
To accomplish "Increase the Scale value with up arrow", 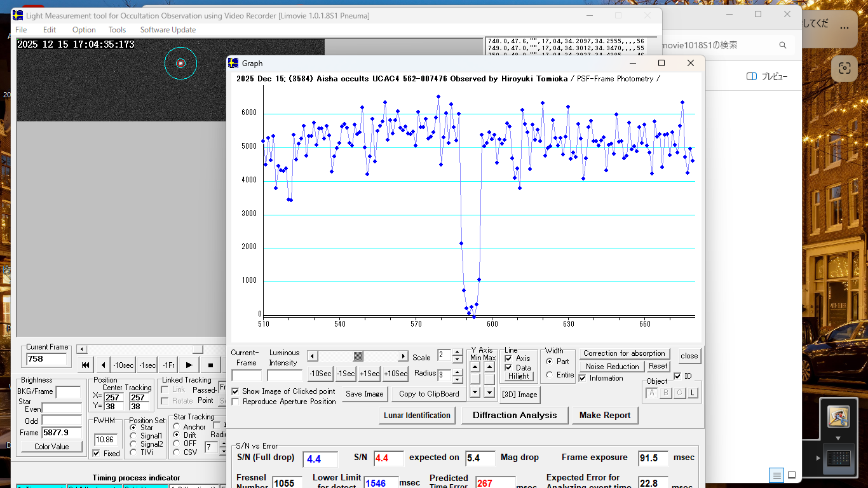I will tap(458, 353).
